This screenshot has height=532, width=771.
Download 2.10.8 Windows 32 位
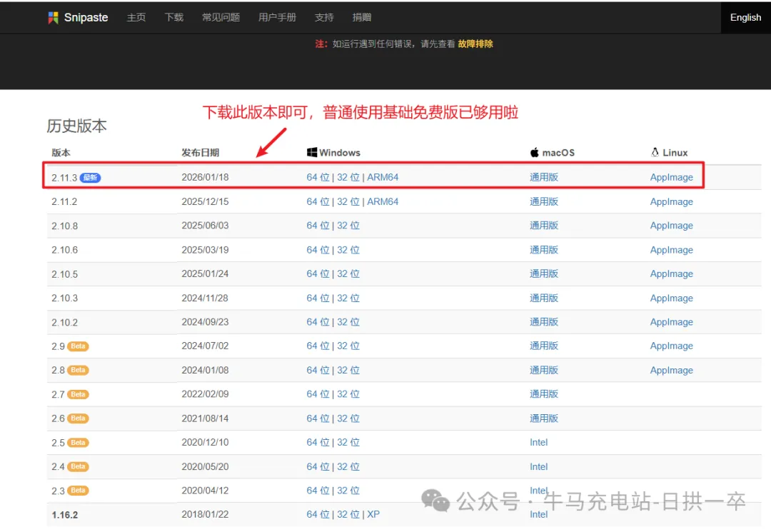(x=348, y=225)
